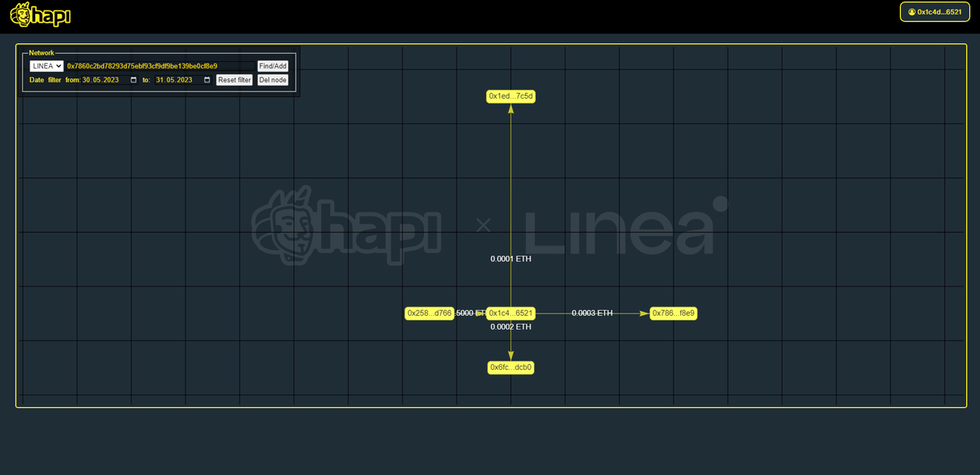Click the Del node button
This screenshot has height=475, width=980.
[273, 80]
